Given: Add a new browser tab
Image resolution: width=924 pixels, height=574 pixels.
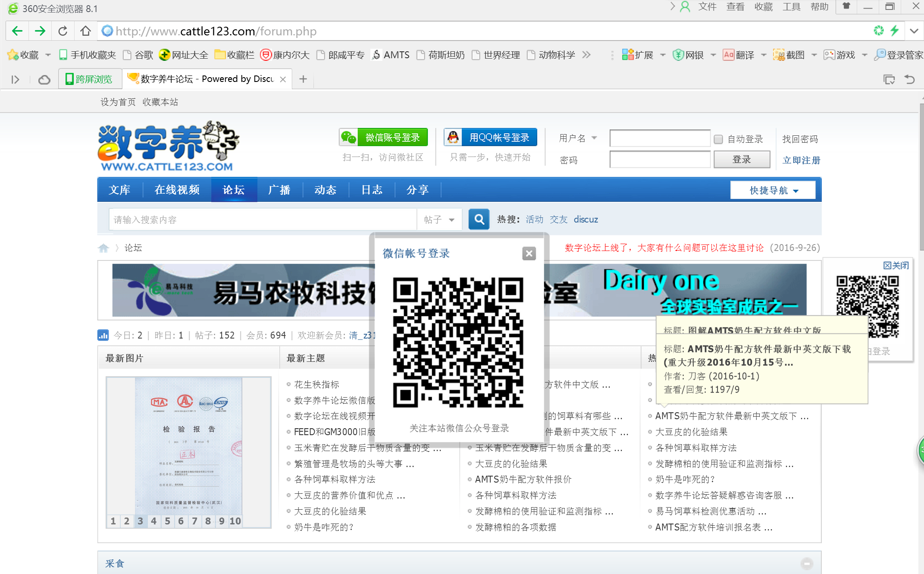Looking at the screenshot, I should click(303, 79).
